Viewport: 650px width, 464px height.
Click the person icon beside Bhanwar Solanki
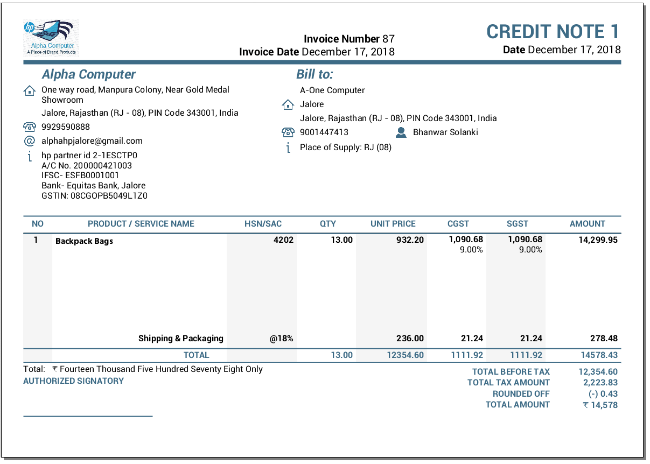(x=401, y=132)
